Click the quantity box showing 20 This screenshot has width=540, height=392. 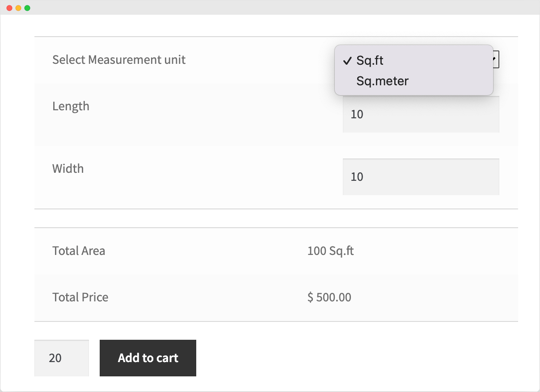(x=61, y=358)
